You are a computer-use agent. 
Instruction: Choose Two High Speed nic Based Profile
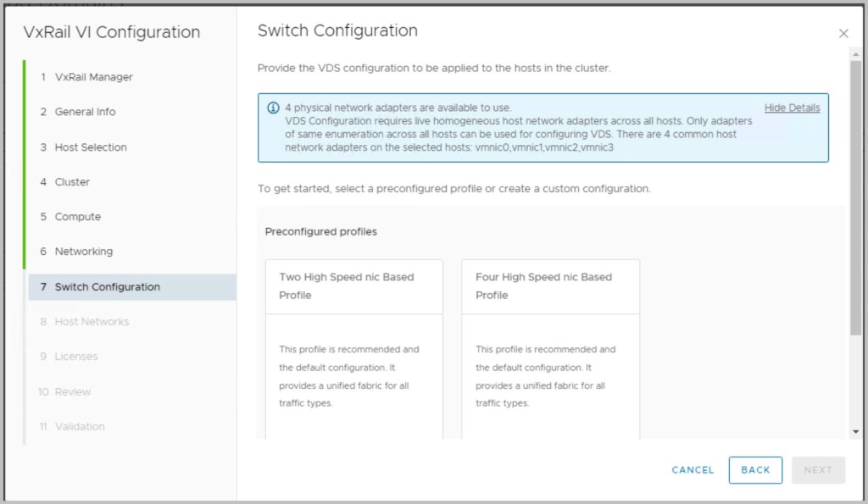point(353,286)
